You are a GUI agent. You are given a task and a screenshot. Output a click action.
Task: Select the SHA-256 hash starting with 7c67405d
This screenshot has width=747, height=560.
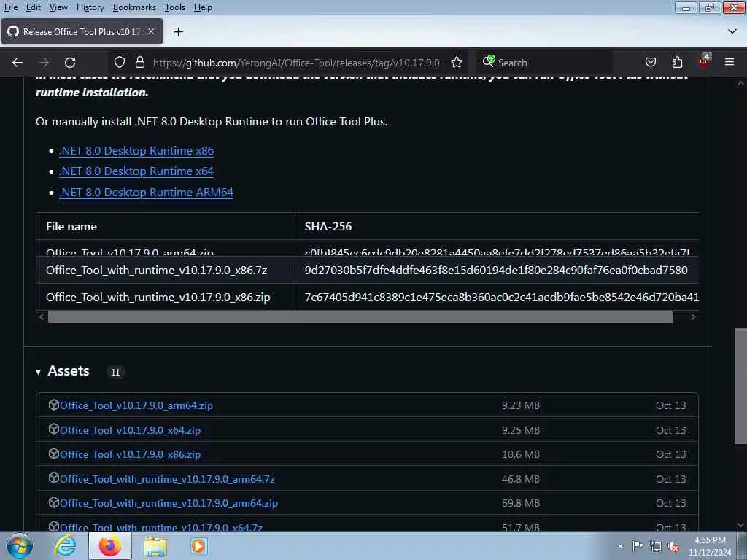coord(502,297)
